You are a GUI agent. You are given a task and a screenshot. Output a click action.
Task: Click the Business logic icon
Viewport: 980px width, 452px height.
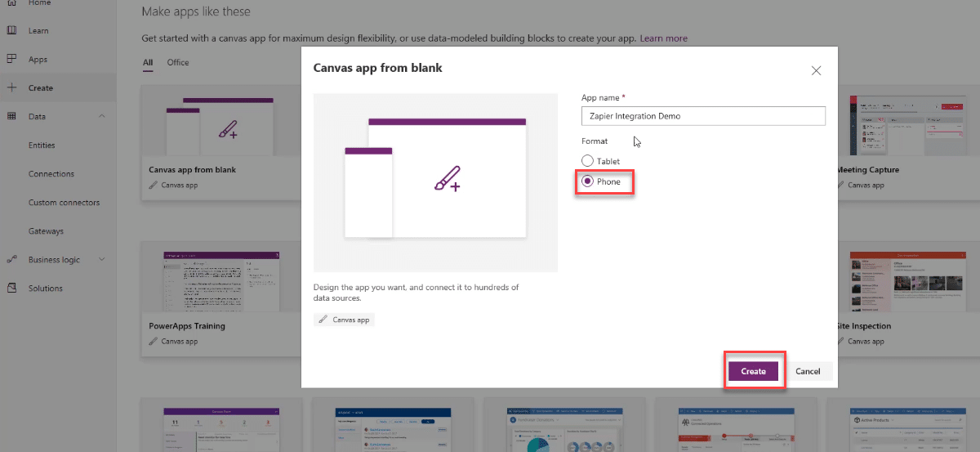(x=11, y=259)
